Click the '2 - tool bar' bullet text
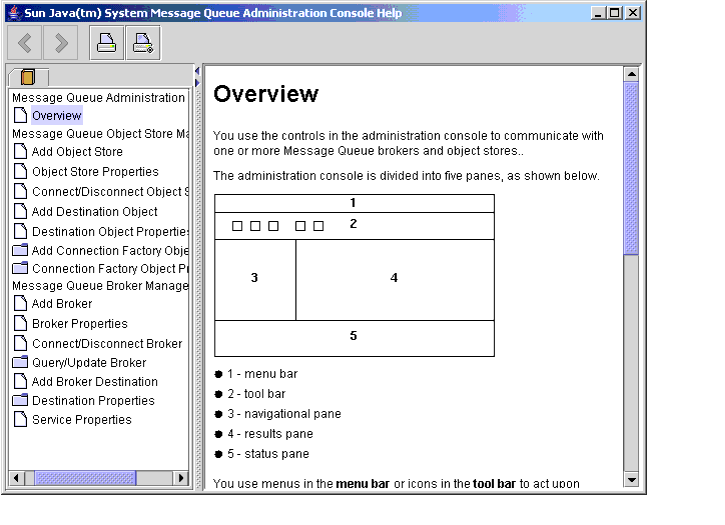Screen dimensions: 725x525 pyautogui.click(x=256, y=394)
